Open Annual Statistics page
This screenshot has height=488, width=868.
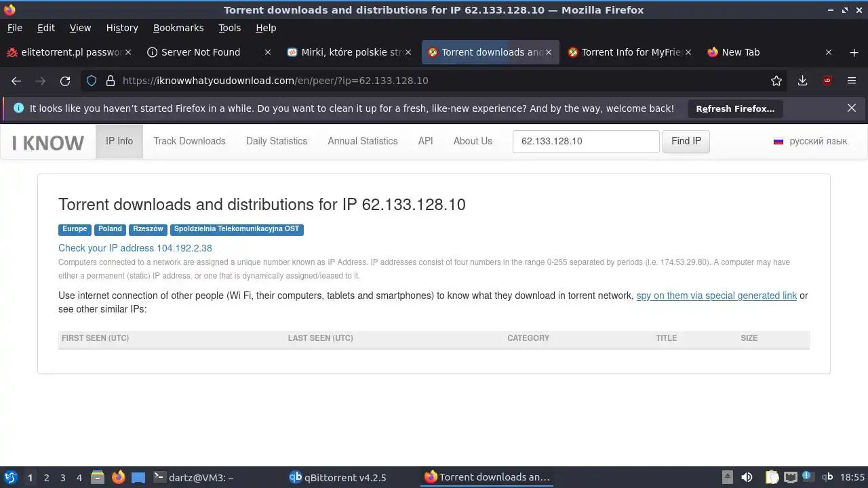(363, 141)
